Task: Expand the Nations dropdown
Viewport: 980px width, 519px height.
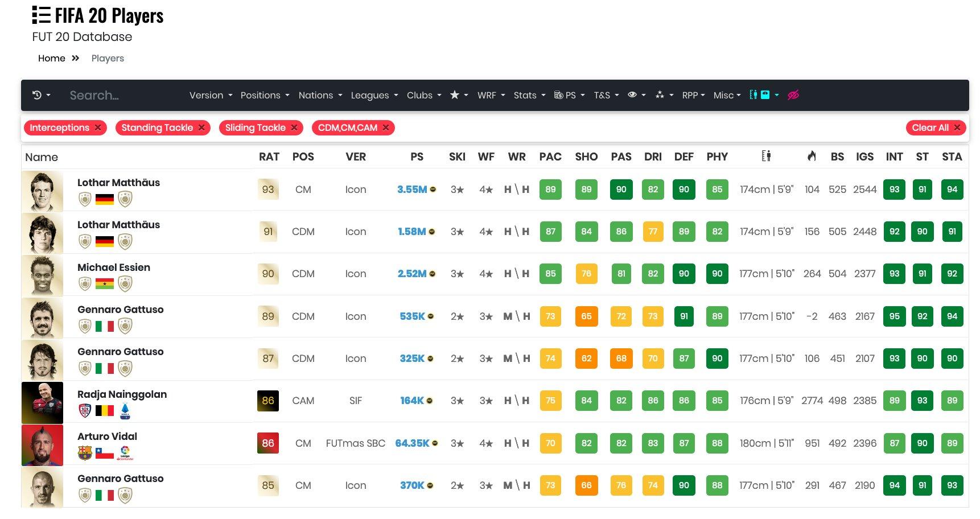Action: point(320,96)
